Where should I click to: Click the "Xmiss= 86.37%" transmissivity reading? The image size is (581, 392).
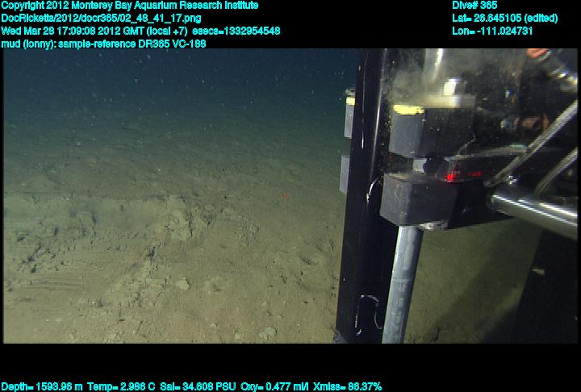pos(347,387)
